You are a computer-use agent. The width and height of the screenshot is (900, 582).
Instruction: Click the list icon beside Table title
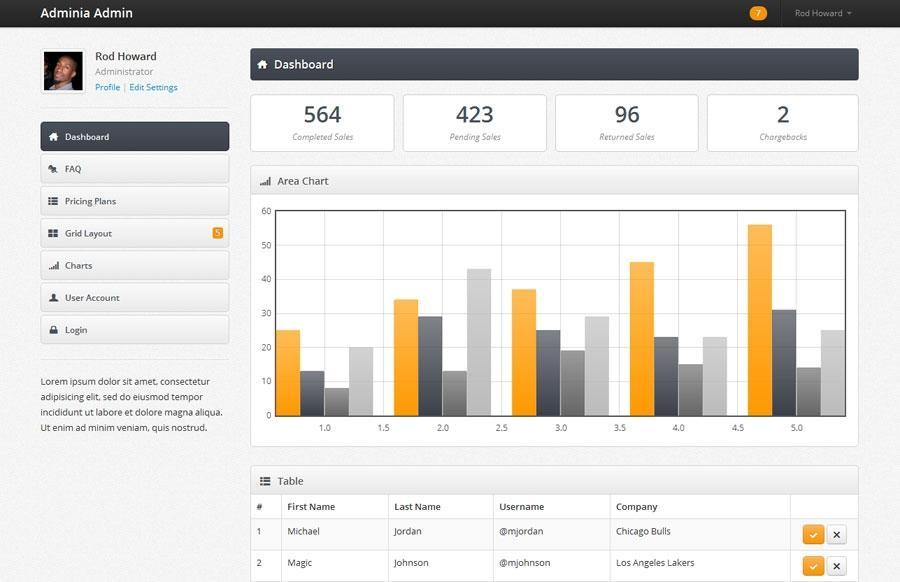click(x=265, y=481)
